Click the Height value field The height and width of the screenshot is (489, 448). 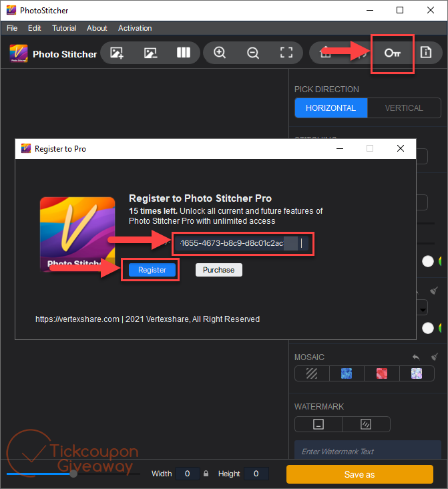256,474
